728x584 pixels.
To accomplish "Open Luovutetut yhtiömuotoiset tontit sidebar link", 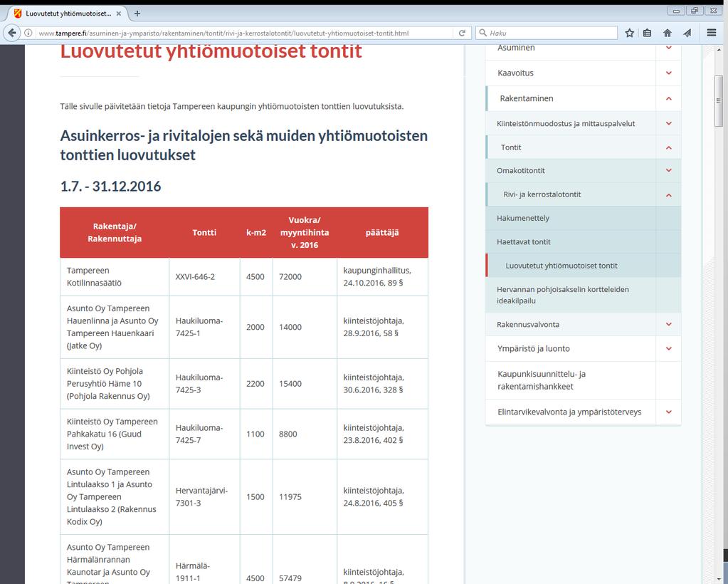I will (561, 266).
